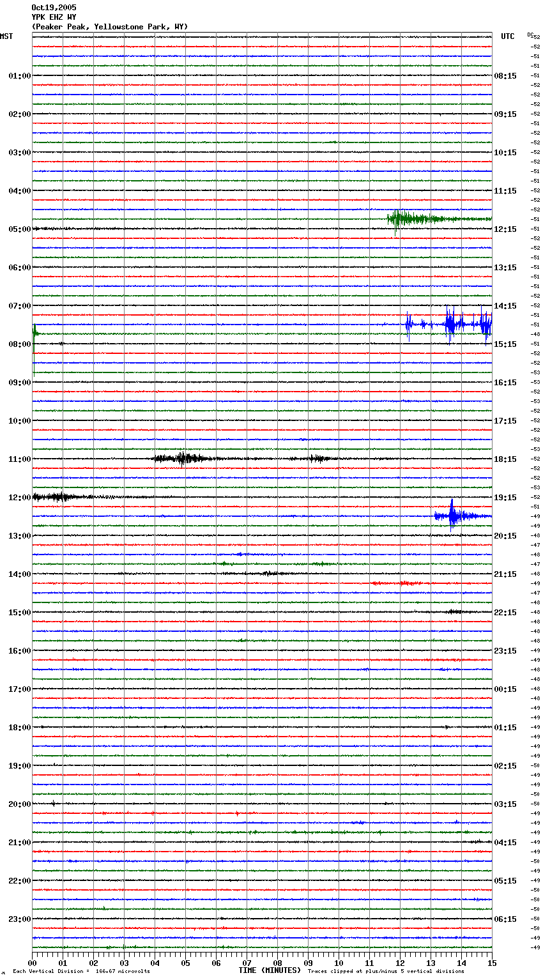
Task: Select the 01:00 MST time label
Action: [20, 76]
